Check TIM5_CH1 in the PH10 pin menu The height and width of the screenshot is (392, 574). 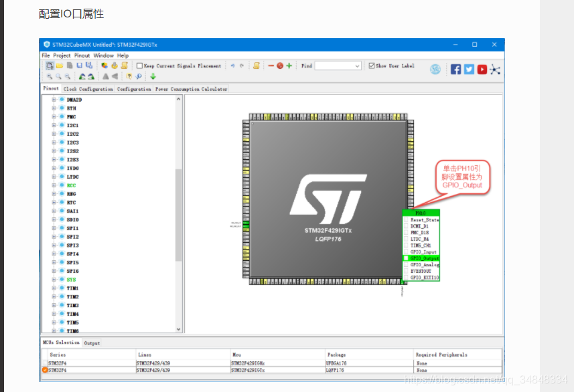click(x=406, y=246)
